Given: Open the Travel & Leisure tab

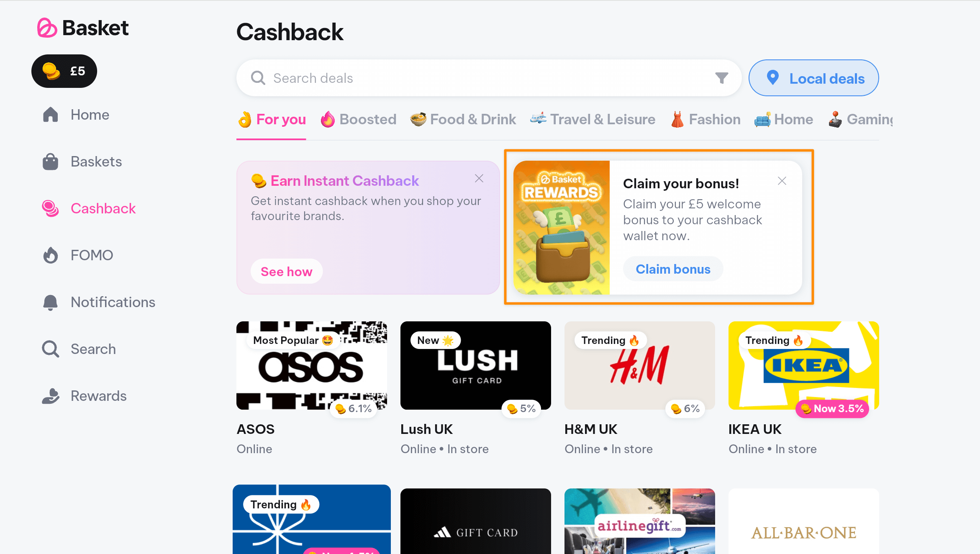Looking at the screenshot, I should 593,120.
